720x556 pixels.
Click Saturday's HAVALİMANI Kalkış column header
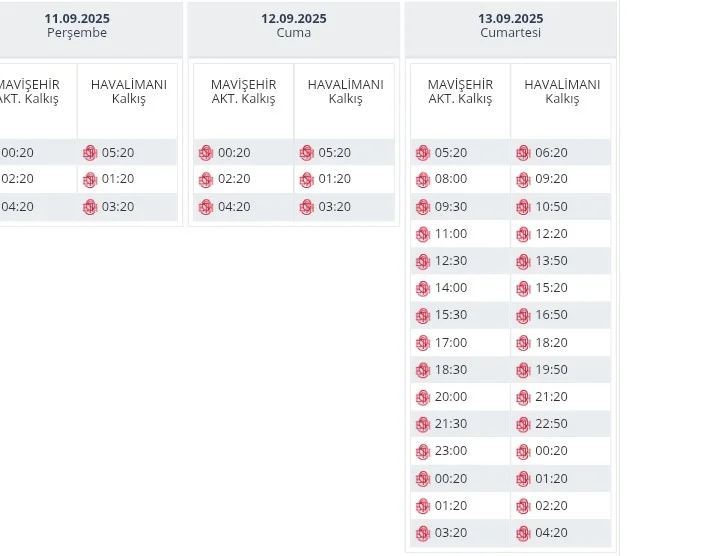pyautogui.click(x=561, y=92)
